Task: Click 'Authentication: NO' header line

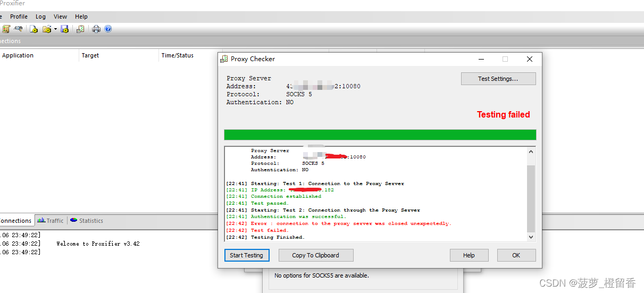Action: pos(260,102)
